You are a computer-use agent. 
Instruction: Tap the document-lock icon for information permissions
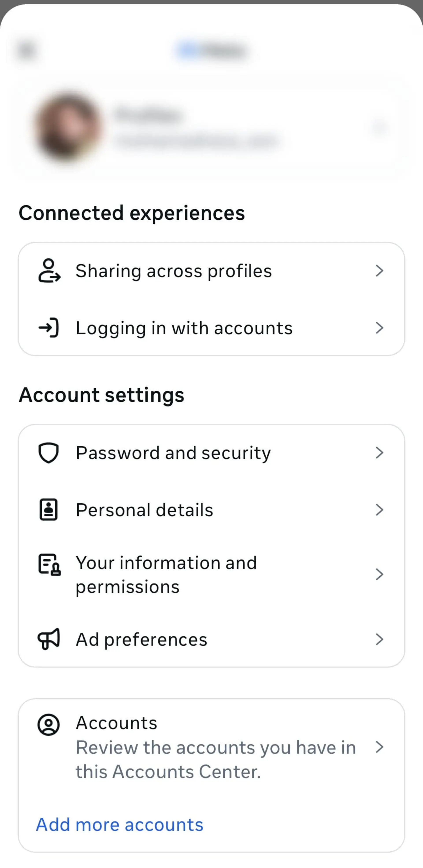coord(49,564)
